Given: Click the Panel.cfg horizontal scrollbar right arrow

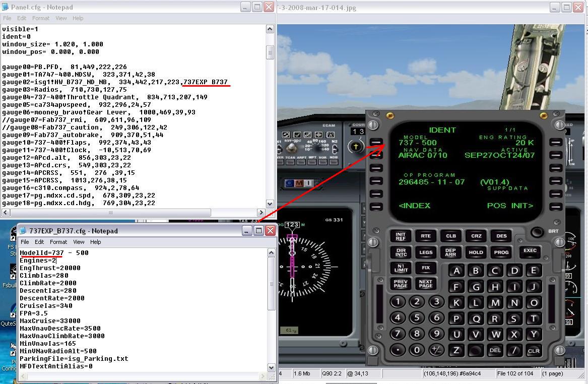Looking at the screenshot, I should click(262, 212).
